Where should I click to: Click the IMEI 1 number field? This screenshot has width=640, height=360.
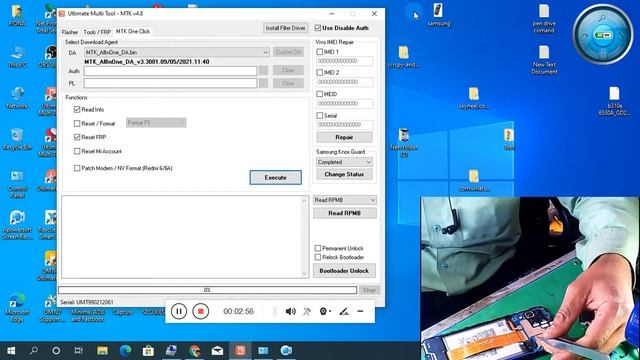pos(344,61)
